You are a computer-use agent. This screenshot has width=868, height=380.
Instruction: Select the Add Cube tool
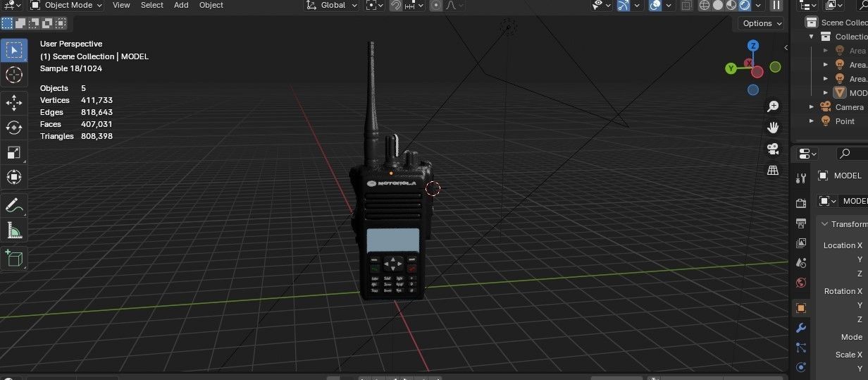click(x=14, y=258)
